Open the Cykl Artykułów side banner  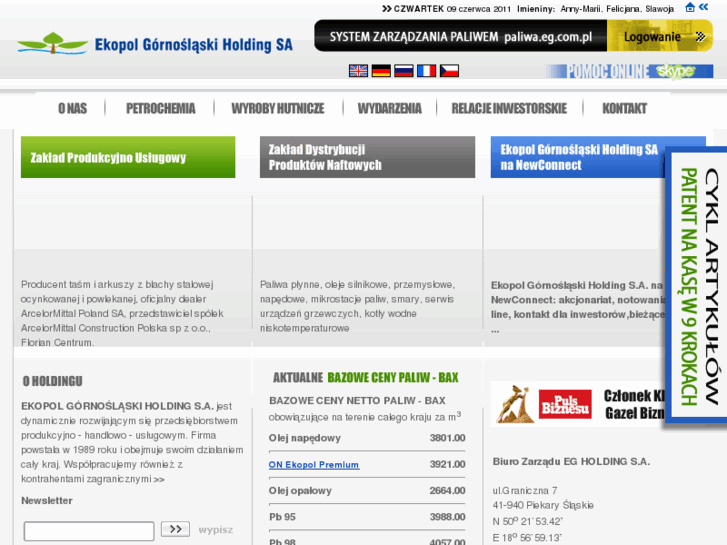pos(697,287)
